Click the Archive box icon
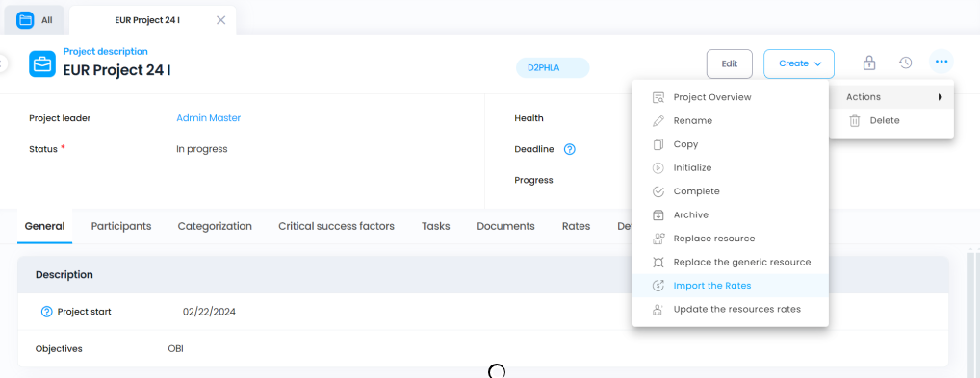 (x=658, y=214)
